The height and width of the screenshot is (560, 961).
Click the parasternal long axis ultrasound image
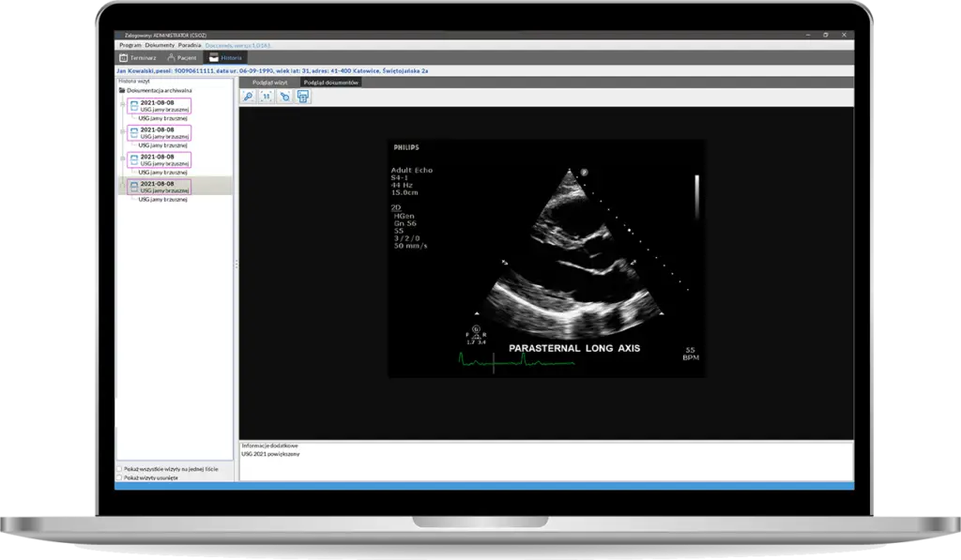pos(547,259)
